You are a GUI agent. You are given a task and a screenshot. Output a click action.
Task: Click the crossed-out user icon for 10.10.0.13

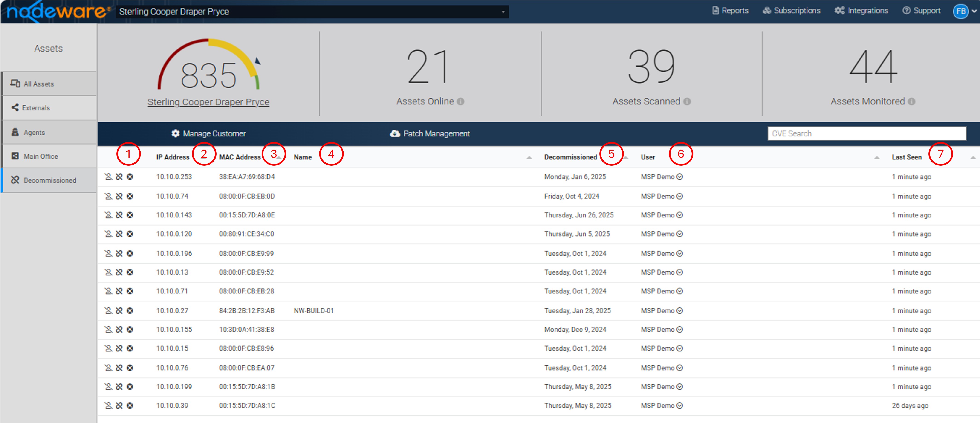point(108,272)
